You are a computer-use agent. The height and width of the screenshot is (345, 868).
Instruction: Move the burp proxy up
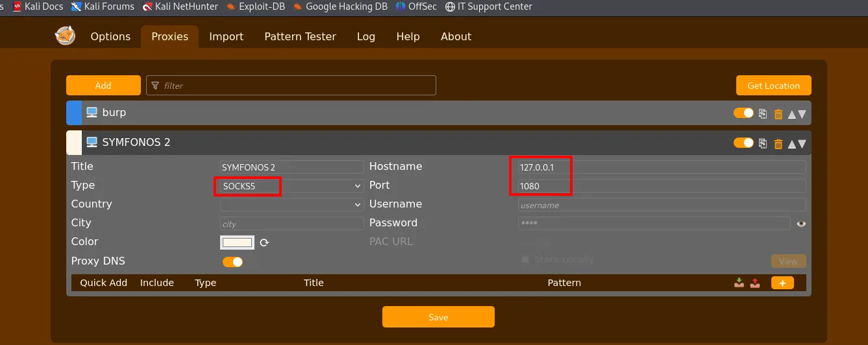pyautogui.click(x=791, y=114)
